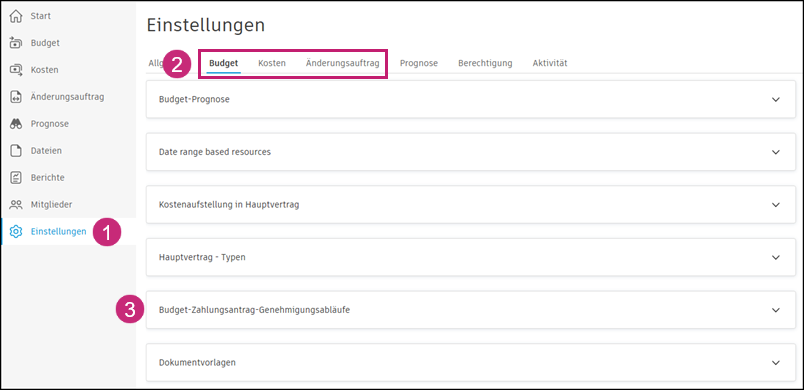Click the Budget-Prognose heading text
The width and height of the screenshot is (804, 390).
(194, 99)
